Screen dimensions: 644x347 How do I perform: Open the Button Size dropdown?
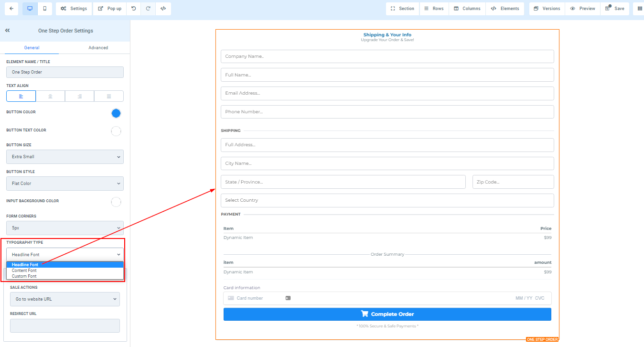tap(65, 157)
